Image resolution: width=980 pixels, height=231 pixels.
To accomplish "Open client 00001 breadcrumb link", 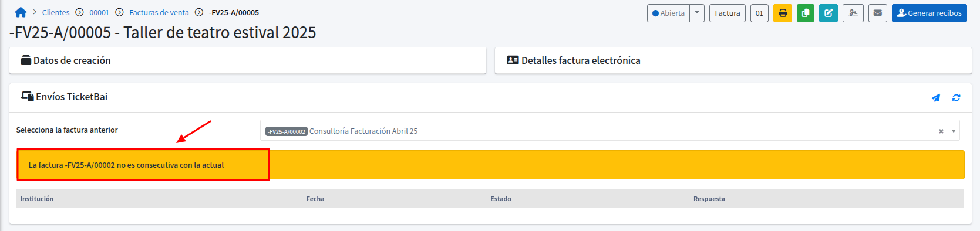I will click(x=99, y=12).
